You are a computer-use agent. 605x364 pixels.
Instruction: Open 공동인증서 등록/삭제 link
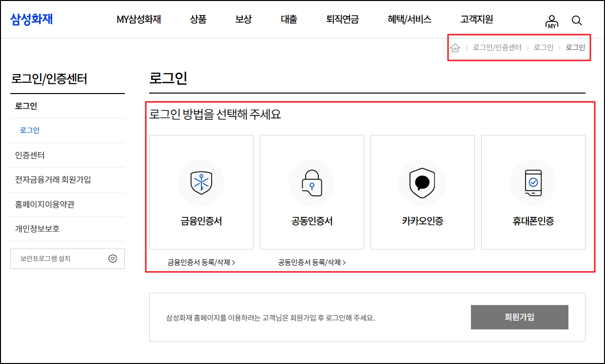312,263
